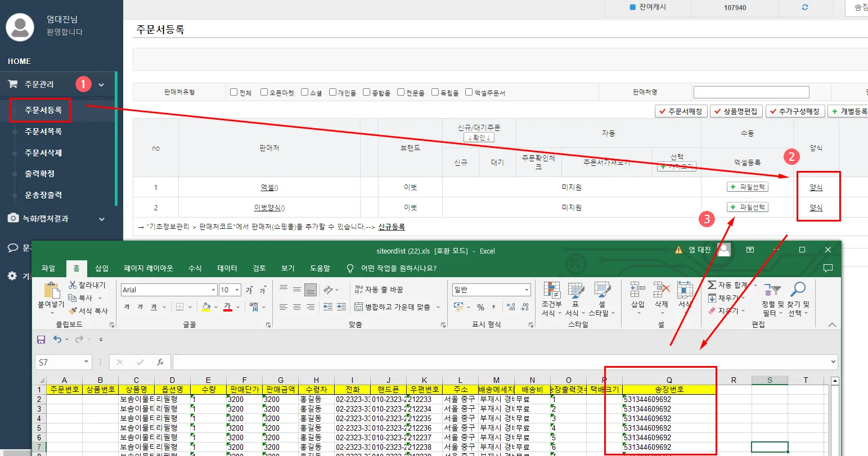This screenshot has height=456, width=868.
Task: Tick the 엑셀주문서 checkbox
Action: [469, 92]
